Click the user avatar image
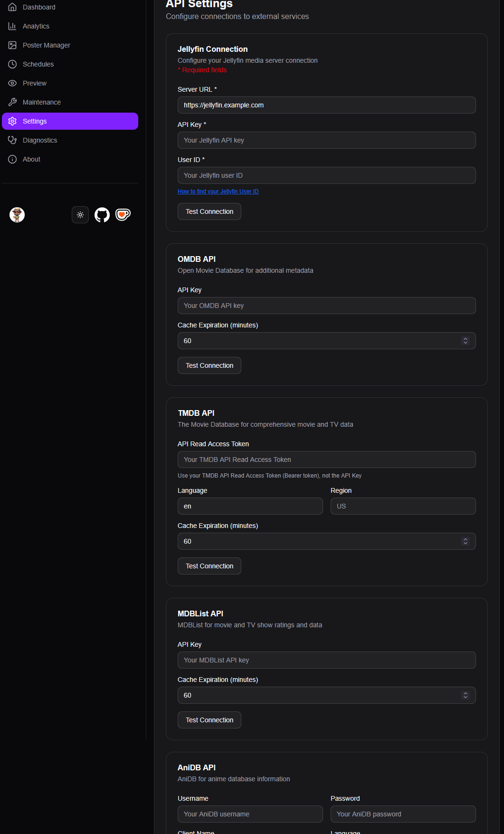The width and height of the screenshot is (504, 834). (x=17, y=215)
